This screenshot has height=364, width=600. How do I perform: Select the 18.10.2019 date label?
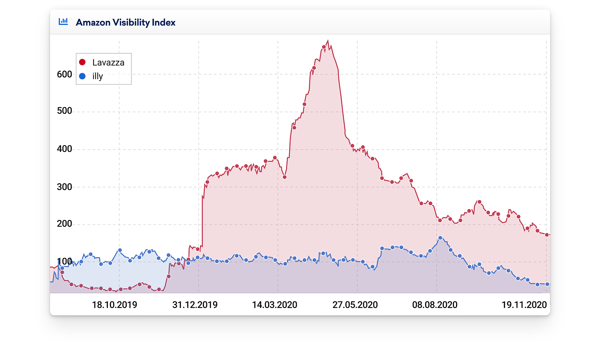114,305
